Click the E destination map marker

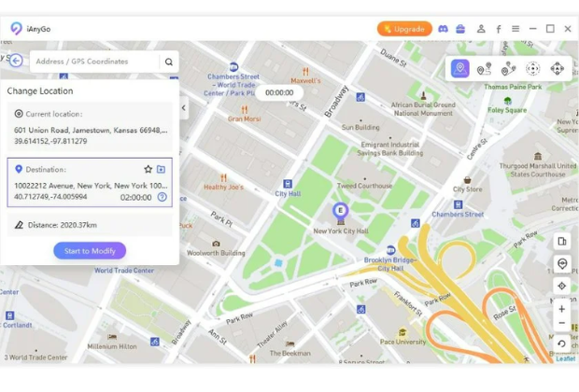(x=341, y=211)
